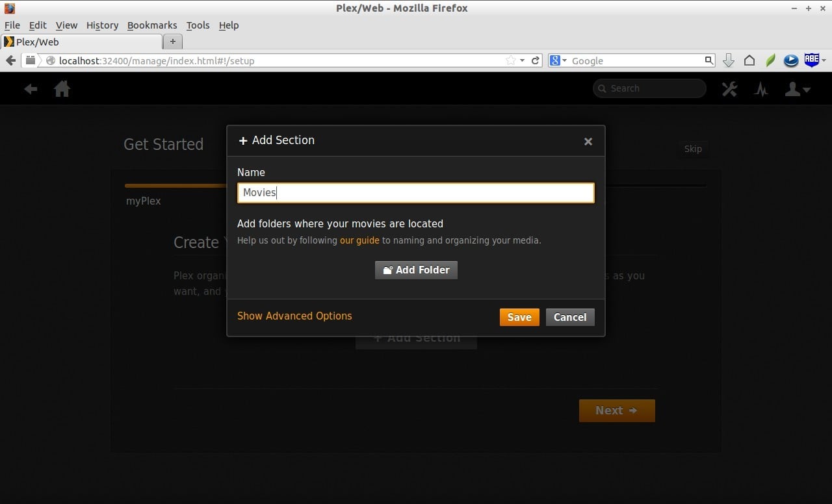Click the search magnifier icon
This screenshot has height=504, width=832.
coord(709,60)
